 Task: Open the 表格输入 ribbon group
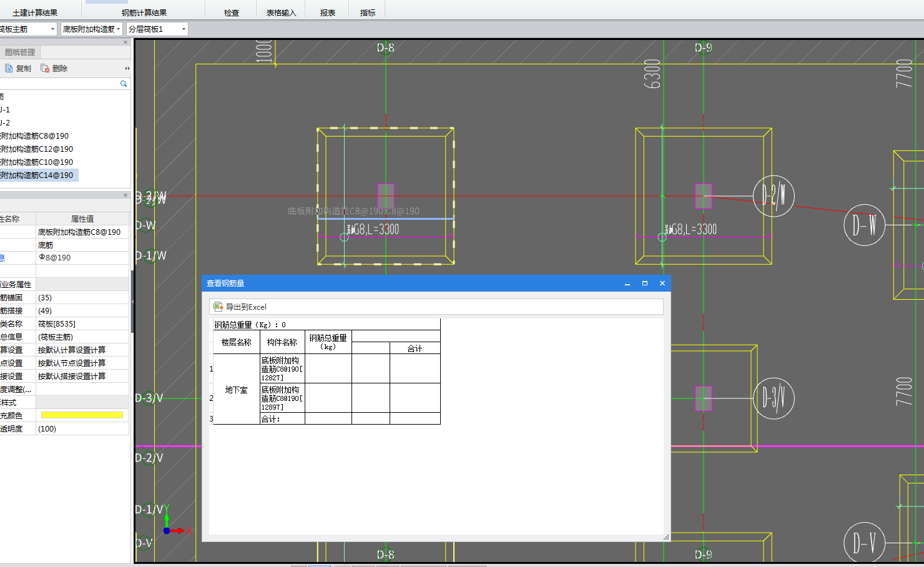281,12
